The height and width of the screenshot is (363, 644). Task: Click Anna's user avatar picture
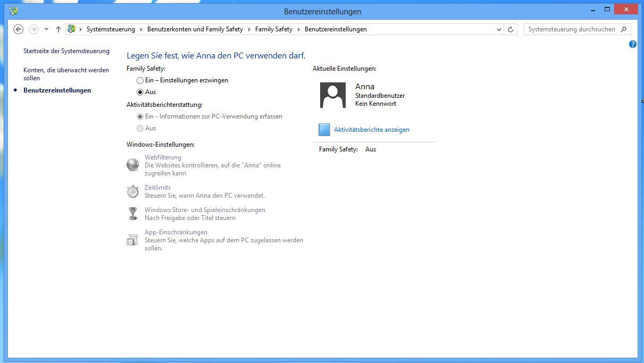tap(333, 95)
